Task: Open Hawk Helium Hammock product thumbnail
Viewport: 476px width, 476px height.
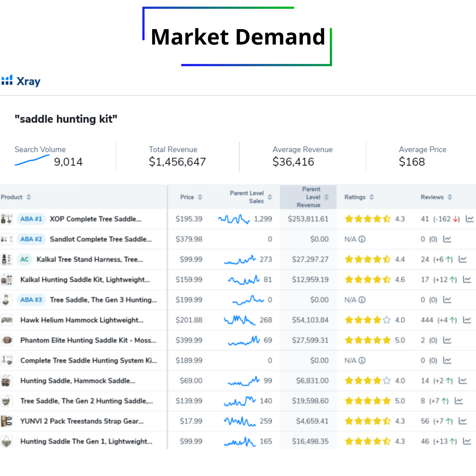Action: [7, 320]
